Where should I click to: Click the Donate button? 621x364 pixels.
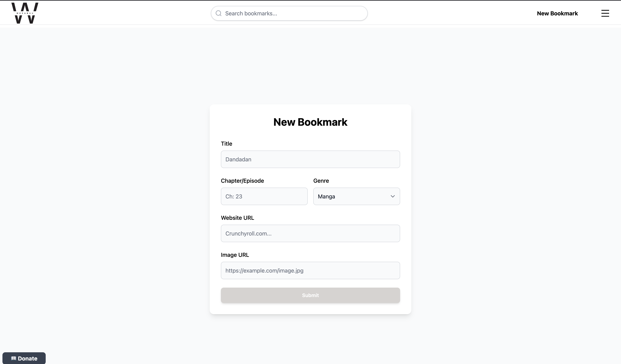(x=24, y=358)
